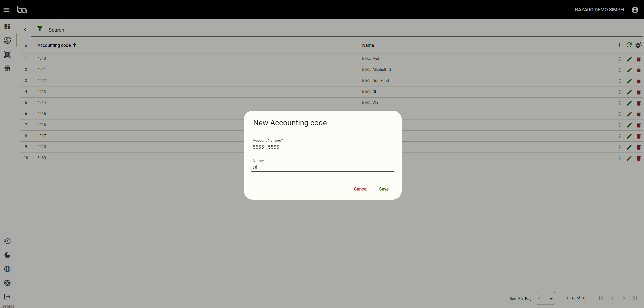Open language globe icon in sidebar
This screenshot has height=308, width=644.
pyautogui.click(x=7, y=269)
